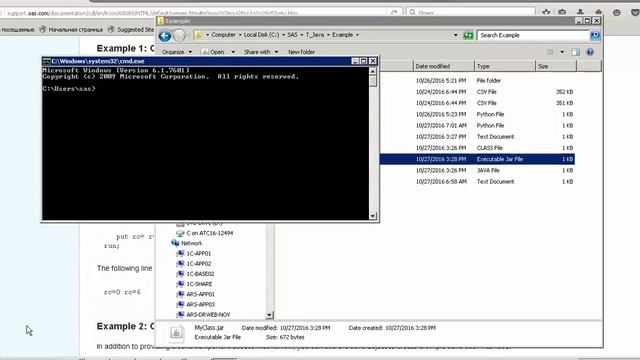640x360 pixels.
Task: Click the Network icon in navigation pane
Action: (175, 243)
